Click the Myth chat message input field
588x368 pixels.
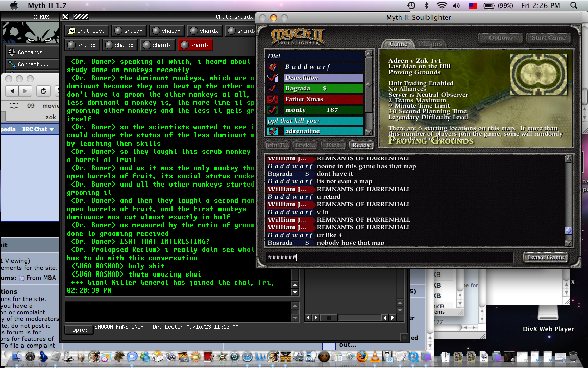[389, 257]
